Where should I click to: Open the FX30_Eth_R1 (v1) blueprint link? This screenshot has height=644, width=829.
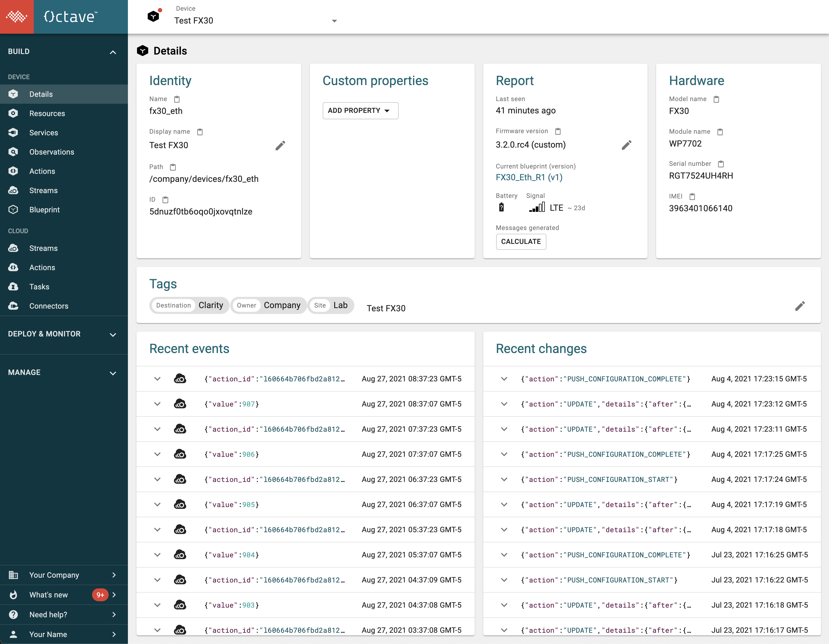pos(529,178)
